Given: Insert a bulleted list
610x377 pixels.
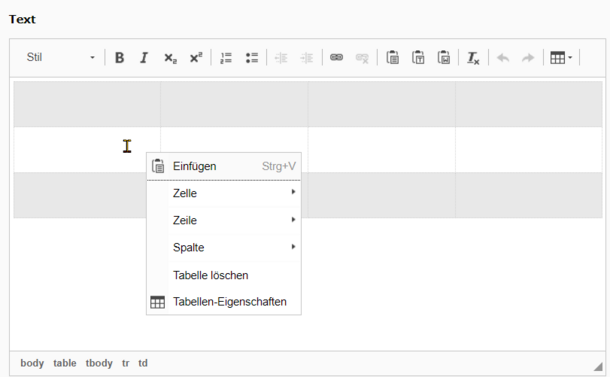Looking at the screenshot, I should (252, 58).
